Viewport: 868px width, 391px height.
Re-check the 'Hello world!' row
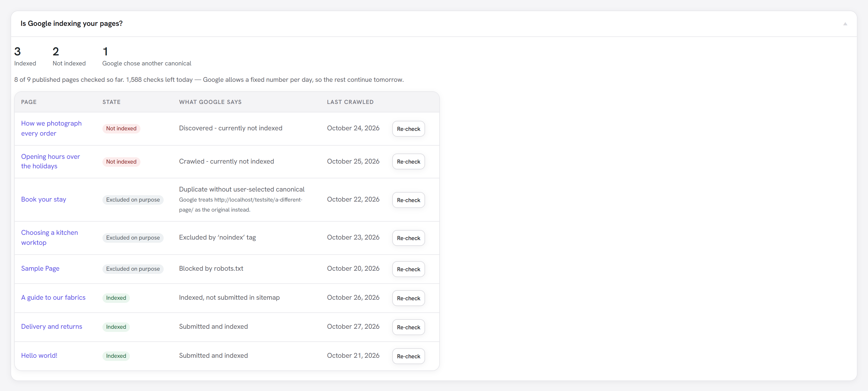(408, 356)
